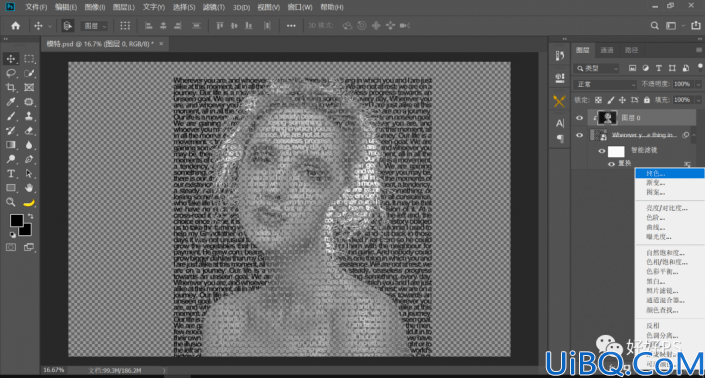
Task: Select the Rectangular Marquee tool
Action: click(29, 58)
